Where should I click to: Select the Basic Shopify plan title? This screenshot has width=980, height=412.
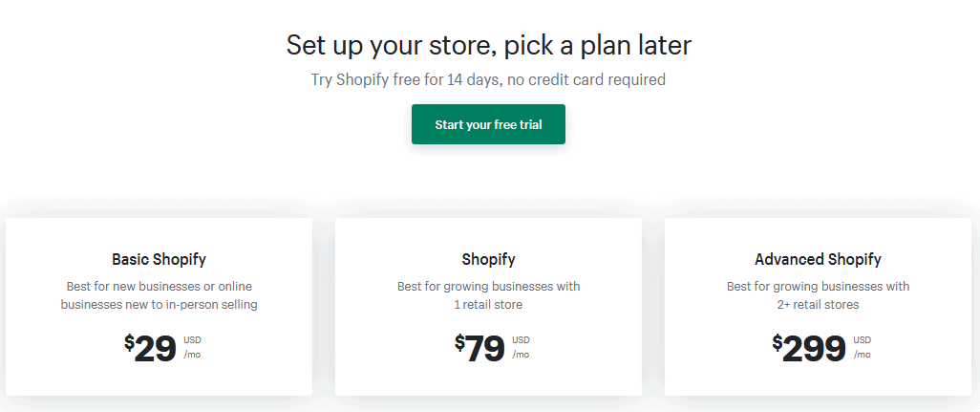pos(159,259)
